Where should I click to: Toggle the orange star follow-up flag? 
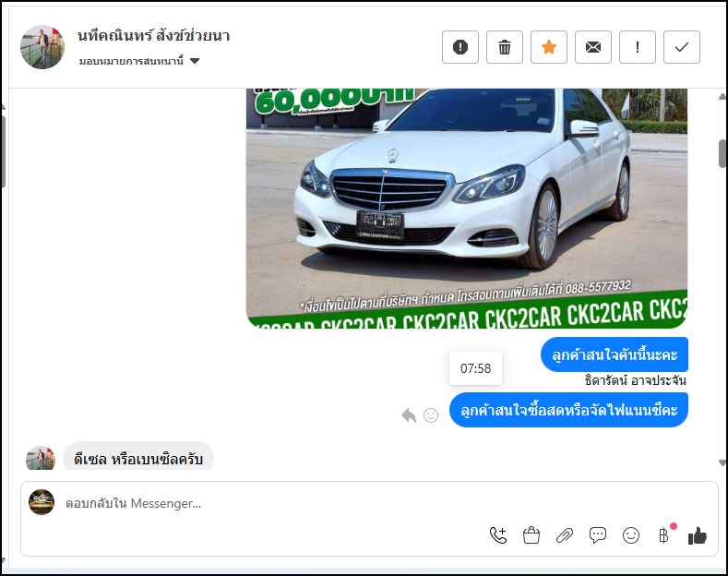coord(549,47)
